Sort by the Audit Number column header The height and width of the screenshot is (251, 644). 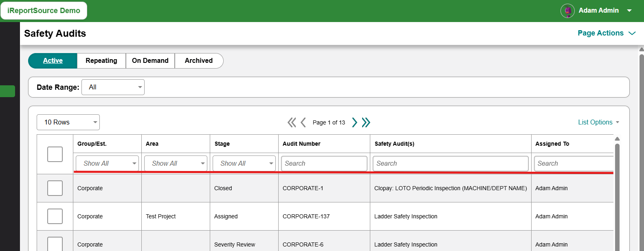click(301, 144)
